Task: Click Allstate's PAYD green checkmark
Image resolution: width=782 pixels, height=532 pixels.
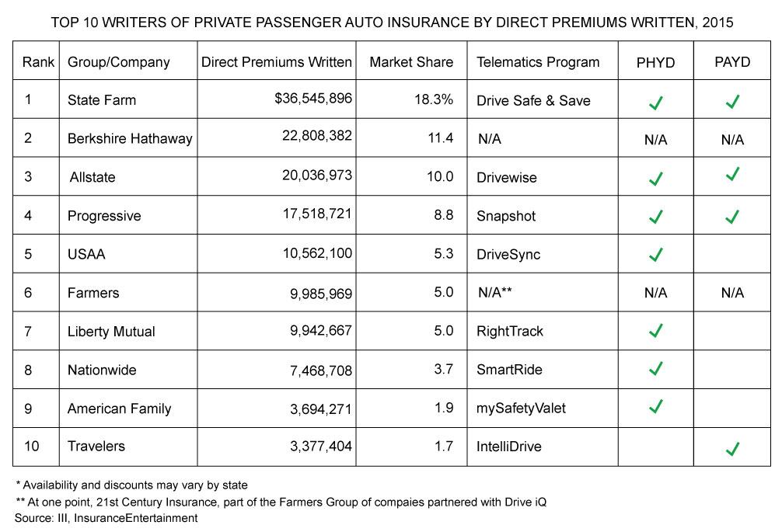Action: 731,174
